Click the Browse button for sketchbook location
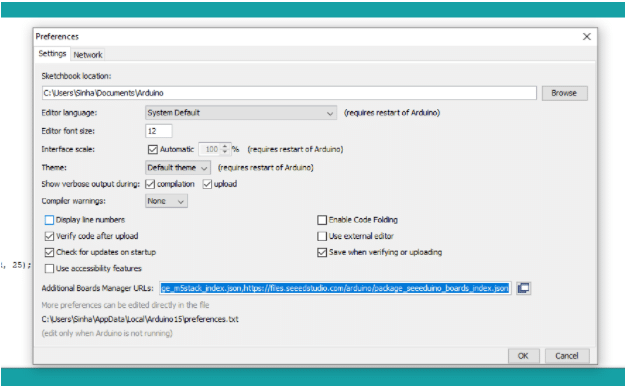 click(564, 93)
